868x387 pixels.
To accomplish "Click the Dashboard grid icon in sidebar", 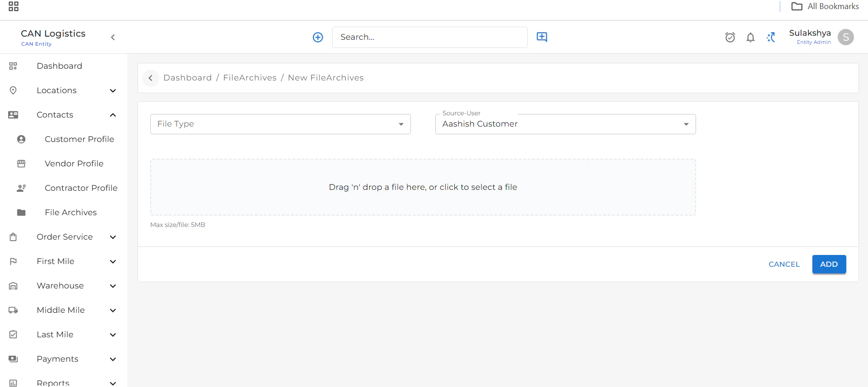I will pyautogui.click(x=13, y=66).
